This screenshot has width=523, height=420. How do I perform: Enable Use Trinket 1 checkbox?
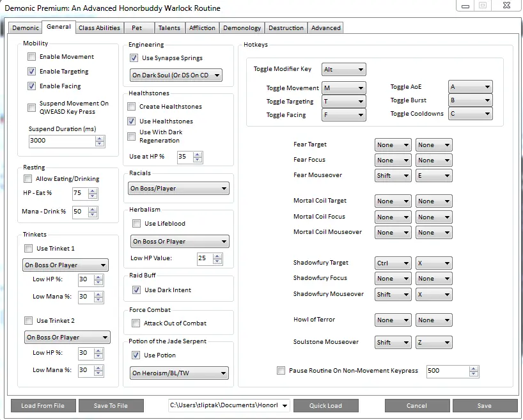pyautogui.click(x=28, y=249)
